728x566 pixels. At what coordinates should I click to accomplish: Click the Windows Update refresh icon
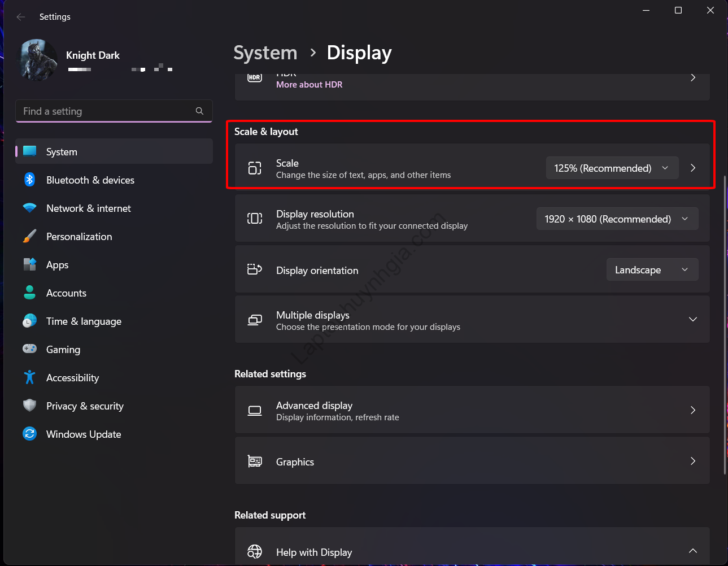pyautogui.click(x=30, y=434)
